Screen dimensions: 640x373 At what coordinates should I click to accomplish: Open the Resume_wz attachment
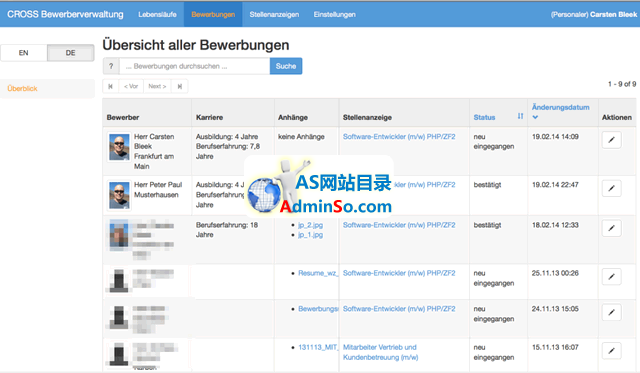tap(318, 273)
